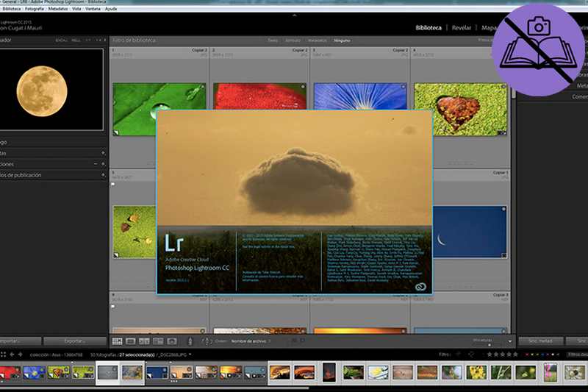Click the filmstrip grid icon at far left

(3, 354)
